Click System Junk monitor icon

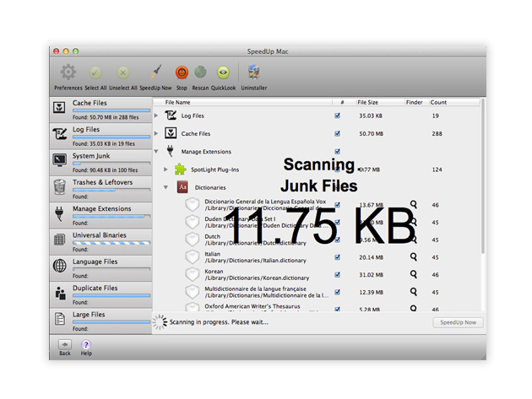(x=60, y=159)
